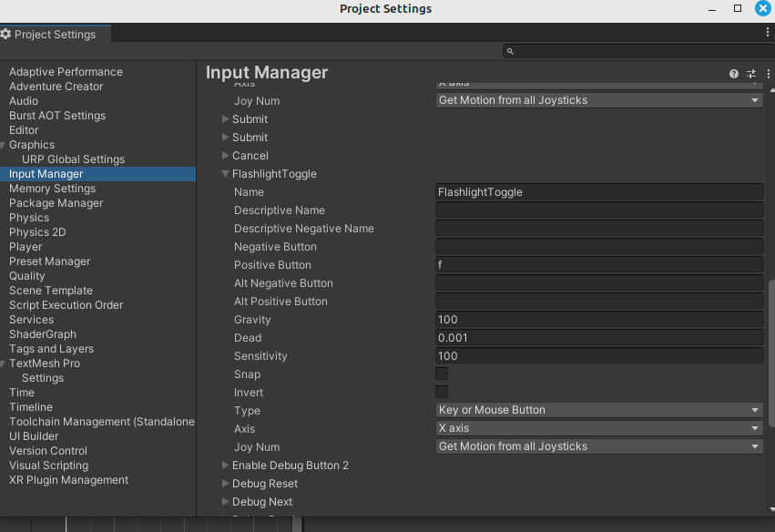The image size is (775, 532).
Task: Open the presets slider icon
Action: [x=750, y=74]
